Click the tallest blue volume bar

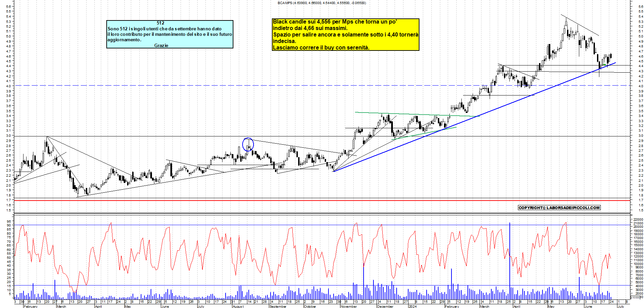tap(510, 261)
